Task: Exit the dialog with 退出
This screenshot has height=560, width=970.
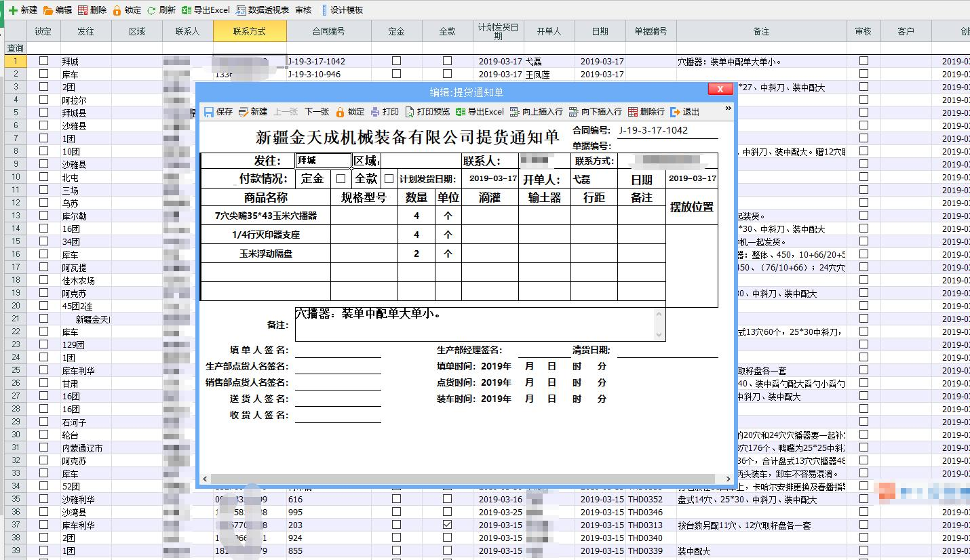Action: coord(684,112)
